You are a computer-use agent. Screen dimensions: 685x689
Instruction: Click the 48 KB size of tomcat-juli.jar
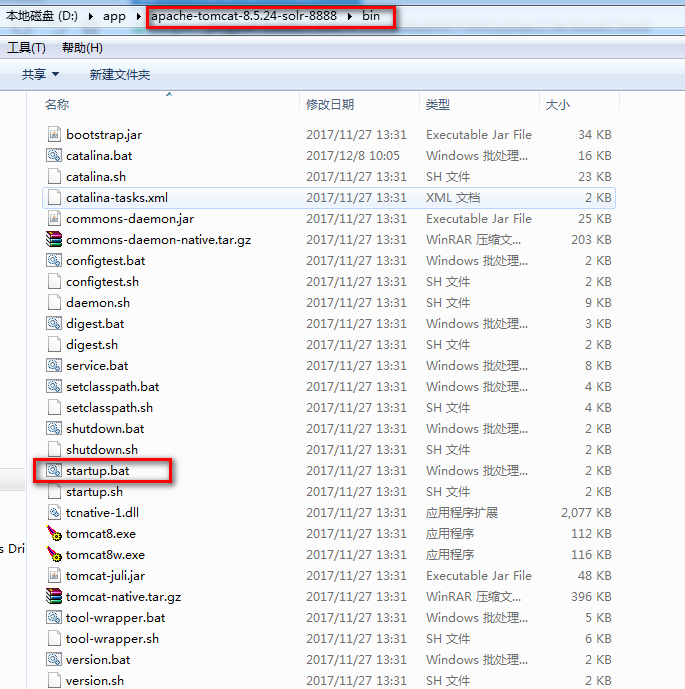pos(594,575)
